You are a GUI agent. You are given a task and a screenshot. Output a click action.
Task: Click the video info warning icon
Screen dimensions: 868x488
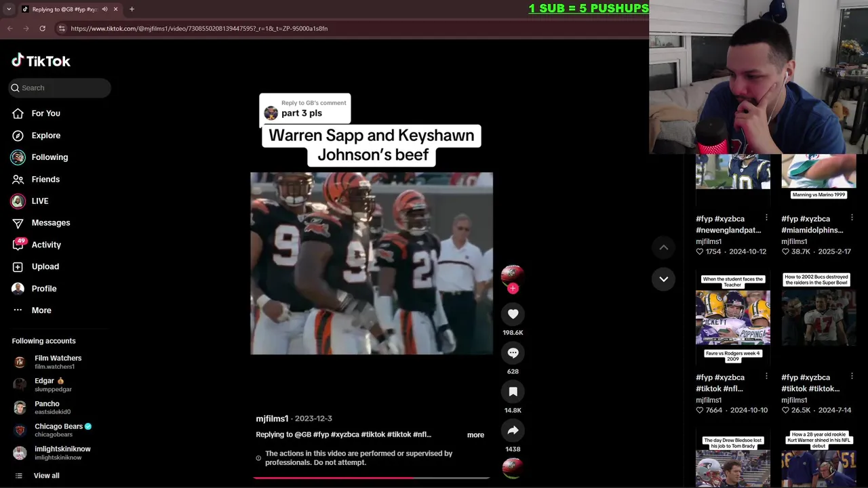[258, 458]
